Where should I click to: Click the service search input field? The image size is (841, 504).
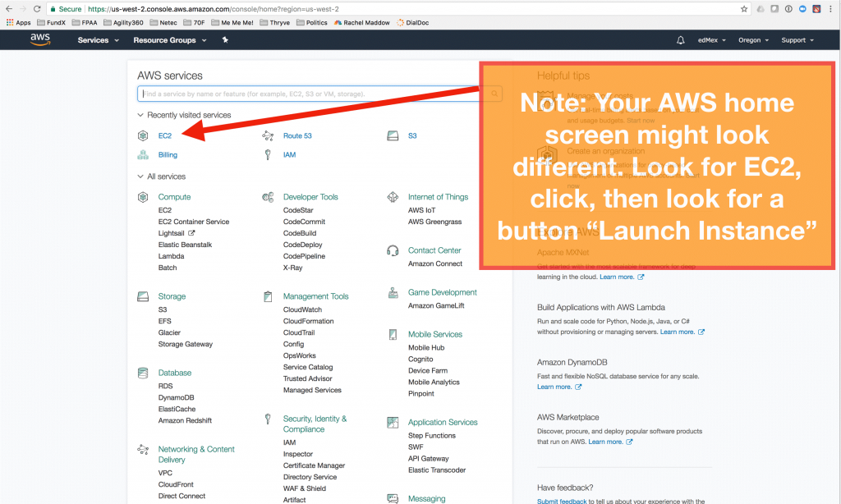[x=319, y=94]
